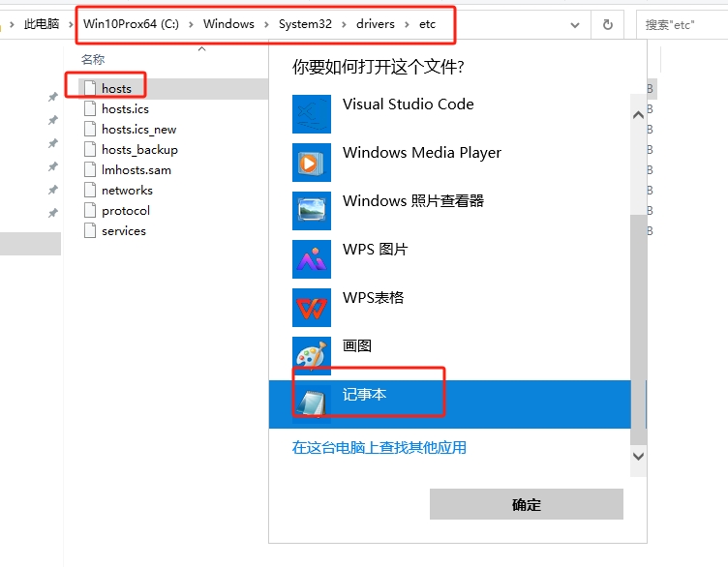728x567 pixels.
Task: Choose the WPS表格 icon
Action: tap(312, 307)
